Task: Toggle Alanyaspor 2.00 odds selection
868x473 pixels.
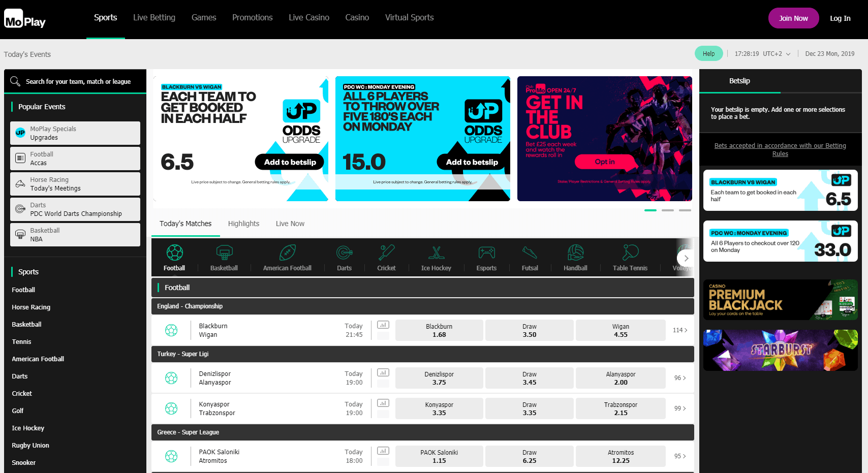Action: [621, 378]
